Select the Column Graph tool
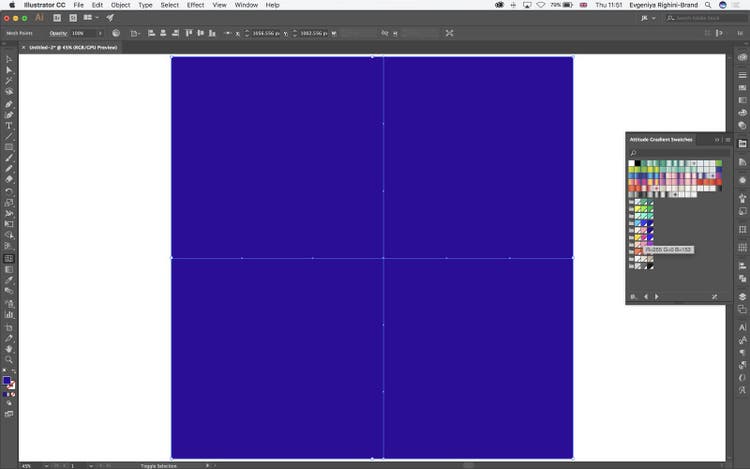This screenshot has height=469, width=750. pyautogui.click(x=9, y=315)
